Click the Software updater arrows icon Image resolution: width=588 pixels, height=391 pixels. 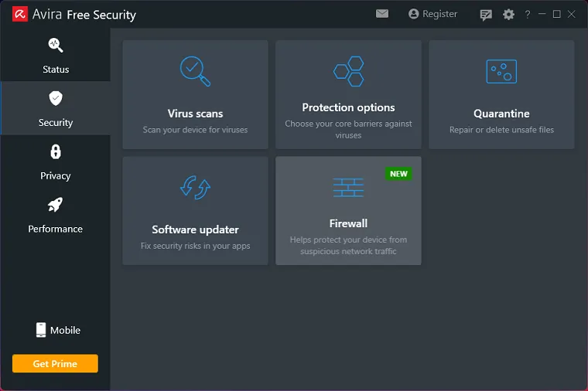click(x=196, y=187)
